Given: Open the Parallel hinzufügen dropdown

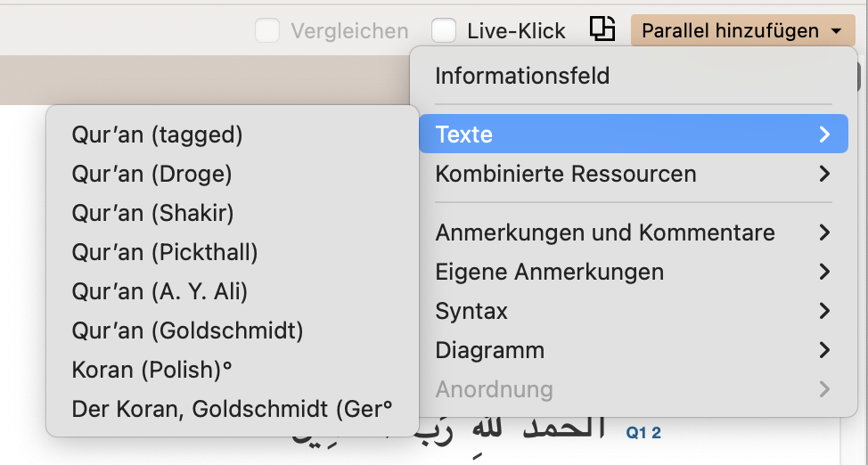Looking at the screenshot, I should (x=743, y=30).
